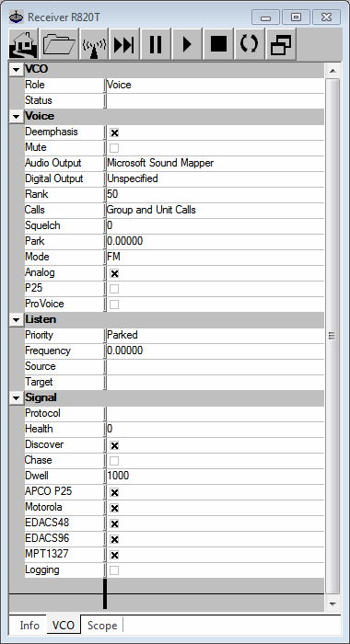
Task: Enable the P25 checkbox
Action: [114, 289]
